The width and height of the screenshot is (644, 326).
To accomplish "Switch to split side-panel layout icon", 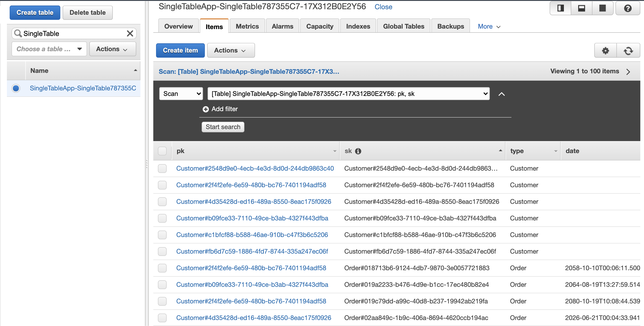I will [560, 8].
